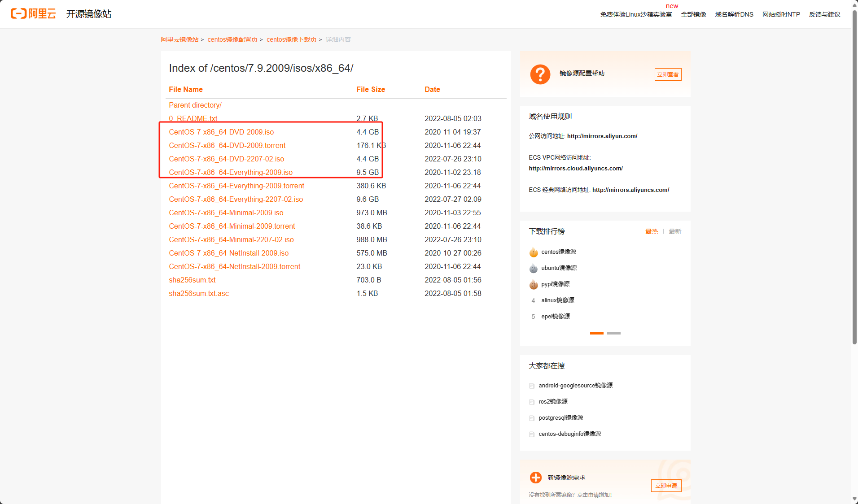Open the 反馈与建议 navigation item
Screen dimensions: 858x504
(825, 14)
